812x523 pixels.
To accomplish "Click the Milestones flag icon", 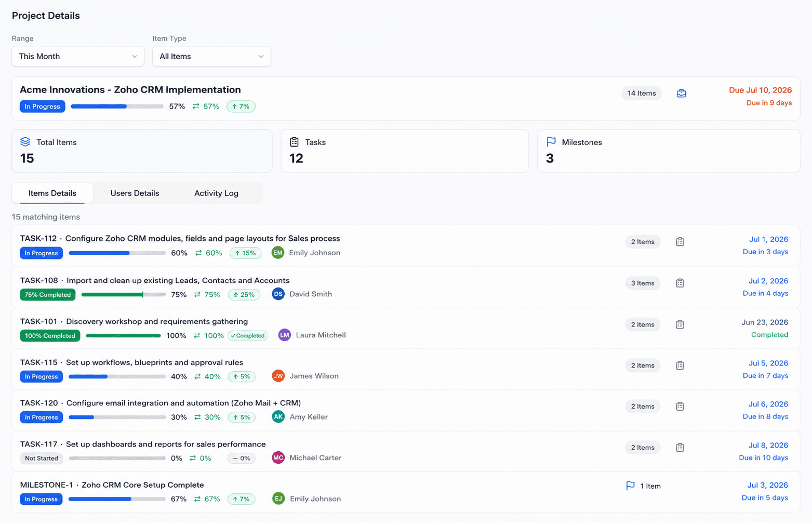I will [x=551, y=142].
